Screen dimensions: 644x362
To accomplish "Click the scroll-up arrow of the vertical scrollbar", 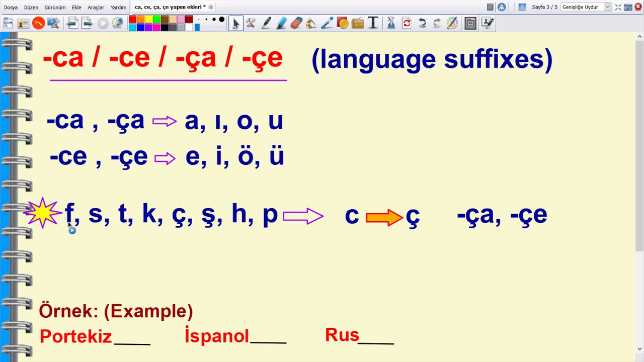I will (639, 36).
